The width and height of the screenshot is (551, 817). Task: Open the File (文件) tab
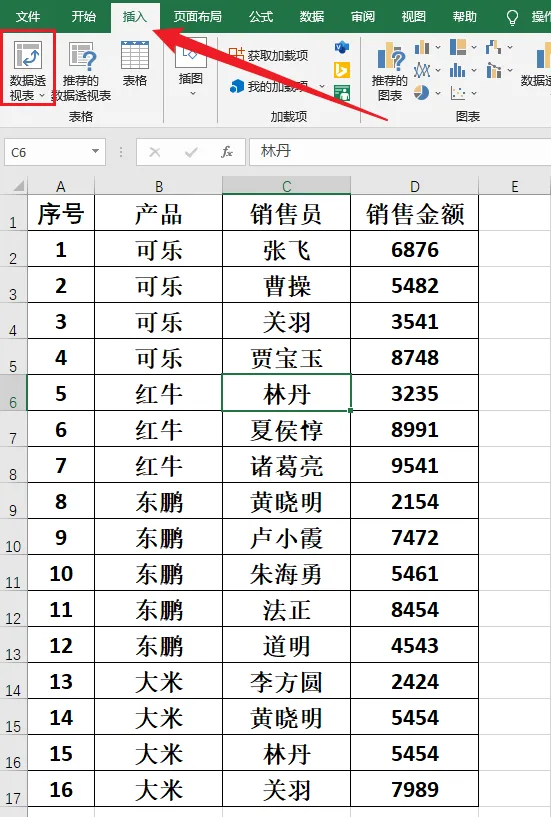click(28, 17)
